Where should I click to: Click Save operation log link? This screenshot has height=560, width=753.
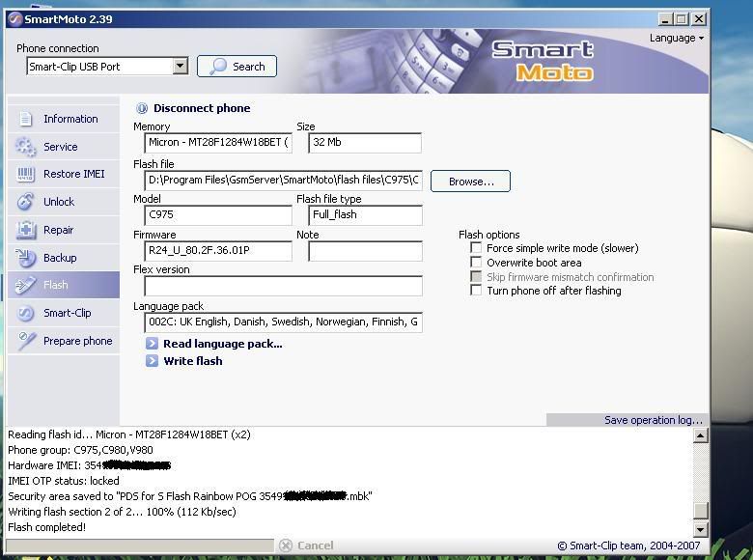coord(654,420)
